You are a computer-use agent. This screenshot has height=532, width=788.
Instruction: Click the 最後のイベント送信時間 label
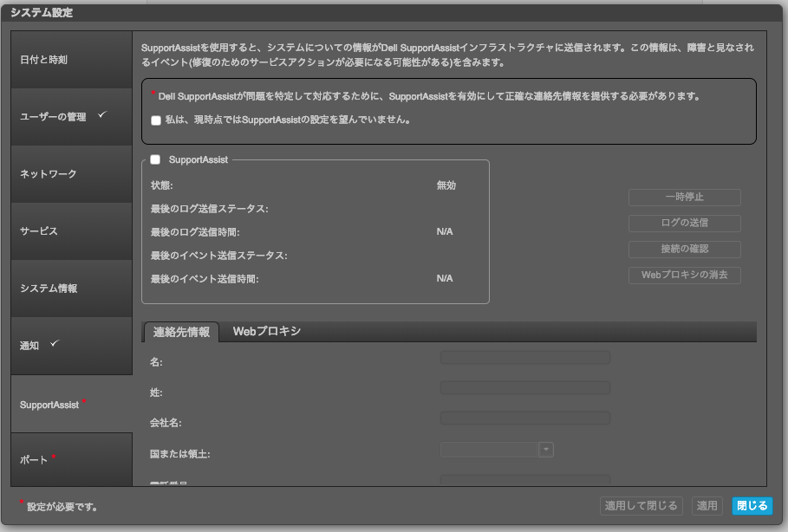pyautogui.click(x=205, y=279)
